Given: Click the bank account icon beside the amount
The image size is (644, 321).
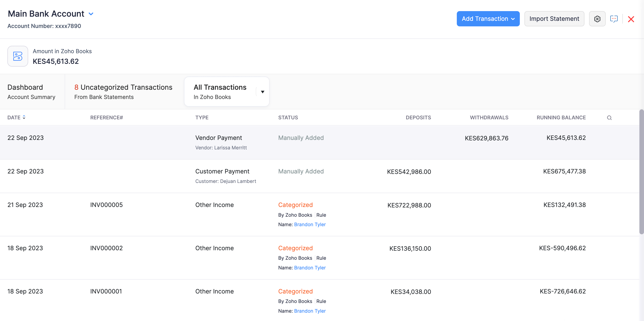Looking at the screenshot, I should point(18,56).
